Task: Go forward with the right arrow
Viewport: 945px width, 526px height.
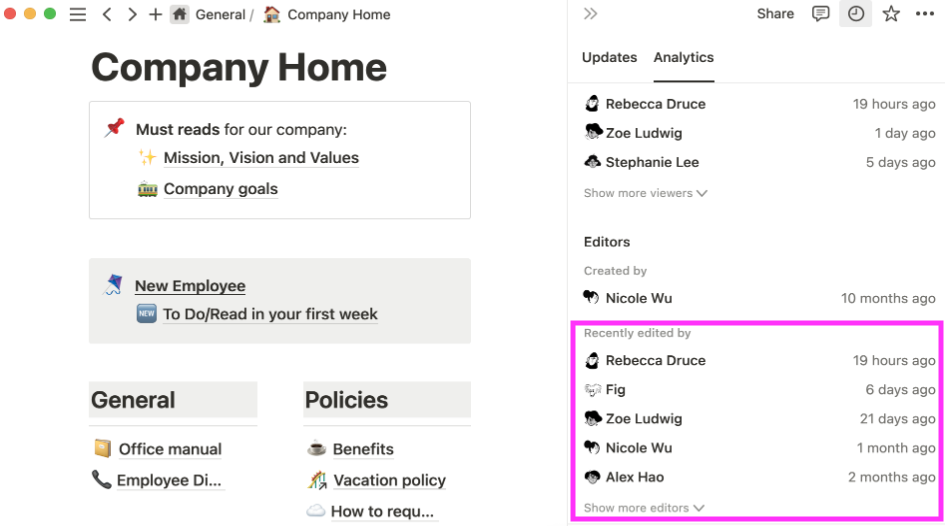Action: 132,14
